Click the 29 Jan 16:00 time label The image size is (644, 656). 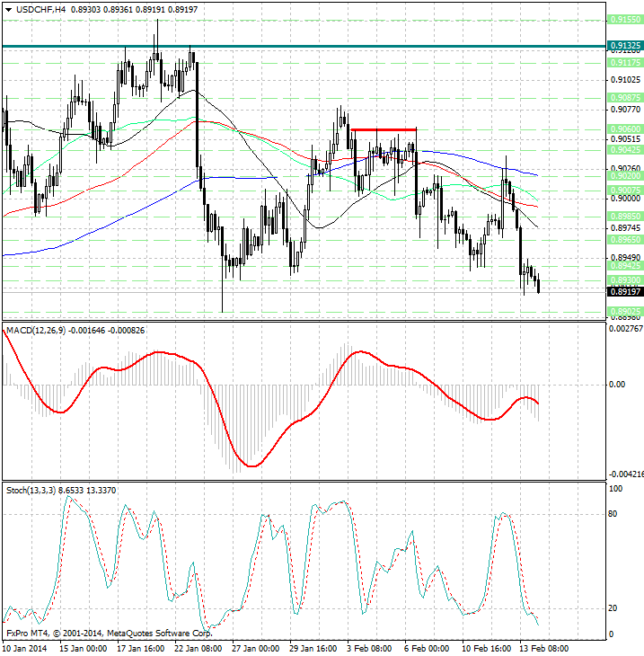point(313,649)
